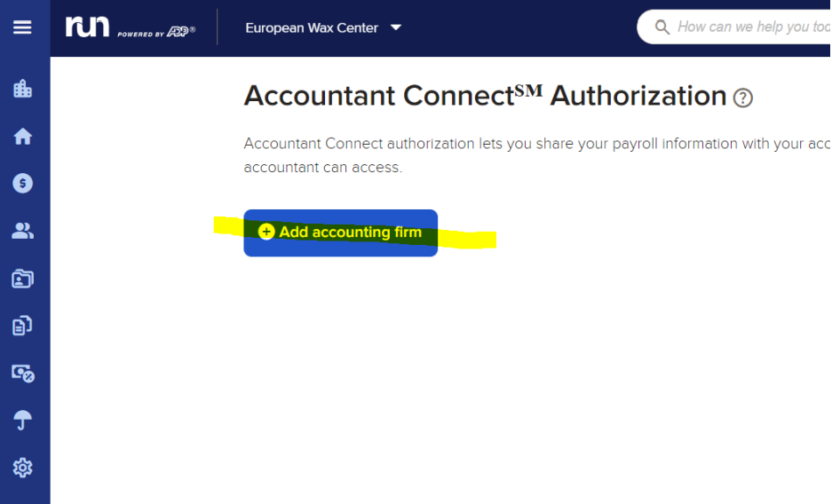The image size is (832, 504).
Task: Click the plus icon in Add accounting firm
Action: click(x=266, y=232)
